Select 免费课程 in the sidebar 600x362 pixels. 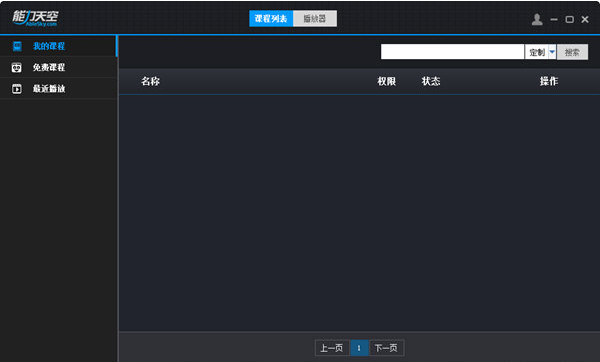[58, 67]
